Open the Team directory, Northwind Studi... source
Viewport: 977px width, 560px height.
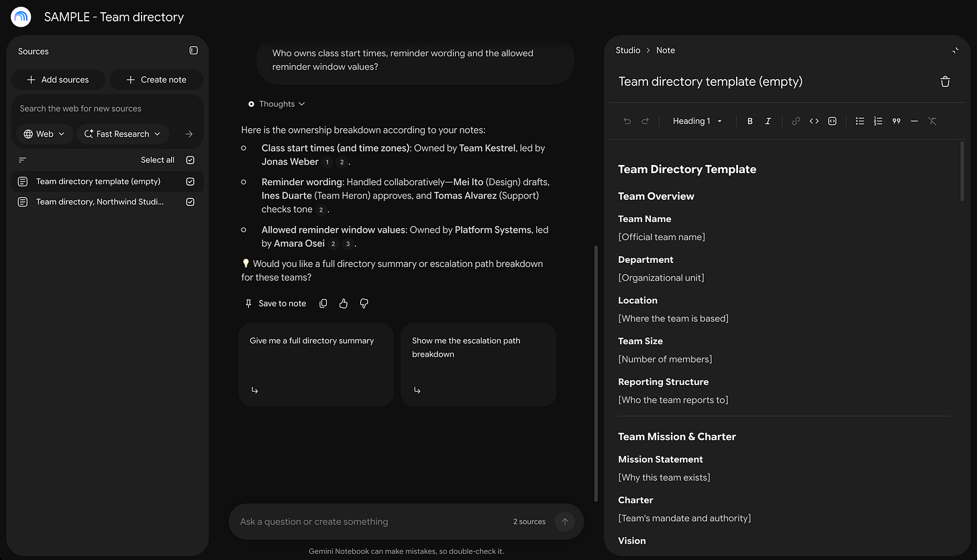click(x=100, y=202)
